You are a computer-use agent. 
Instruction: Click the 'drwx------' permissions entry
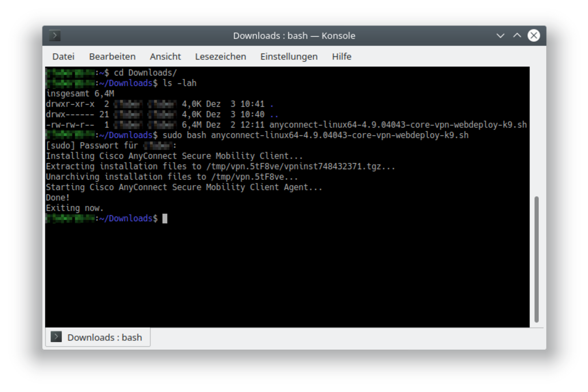(70, 115)
